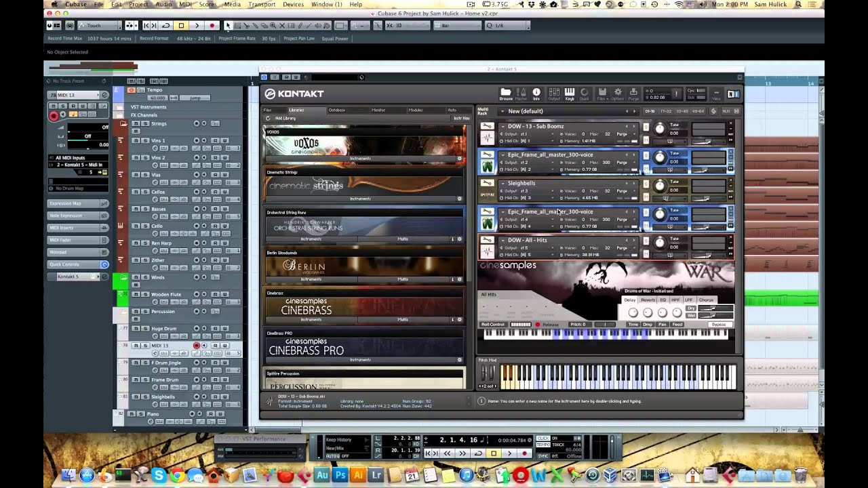This screenshot has height=488, width=868.
Task: Open wrench edit icon for Sleighbells instrument
Action: click(x=487, y=183)
